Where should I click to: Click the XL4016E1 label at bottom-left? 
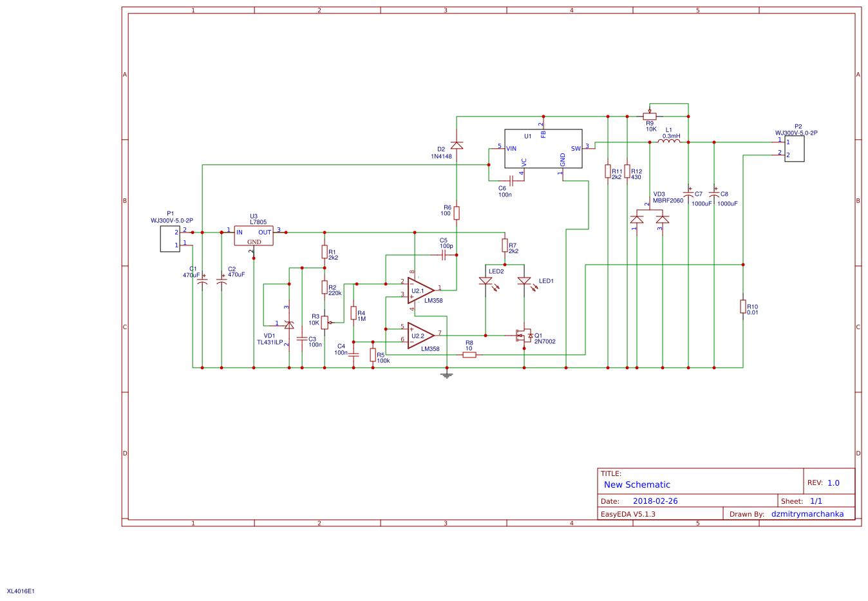coord(21,591)
